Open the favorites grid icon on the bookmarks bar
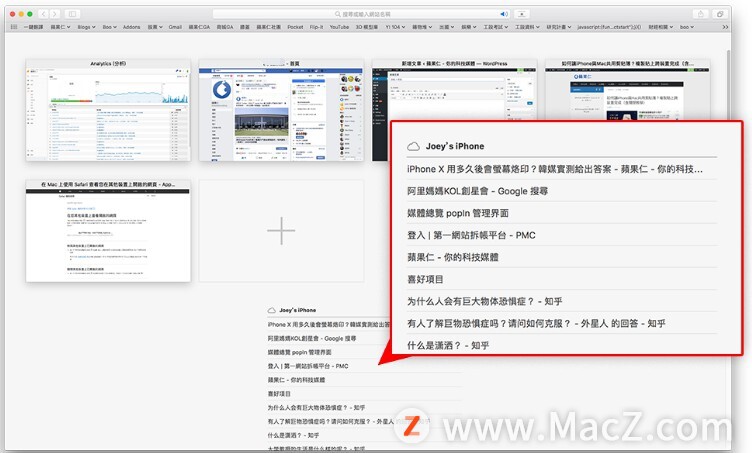Screen dimensions: 752x453 pos(14,27)
